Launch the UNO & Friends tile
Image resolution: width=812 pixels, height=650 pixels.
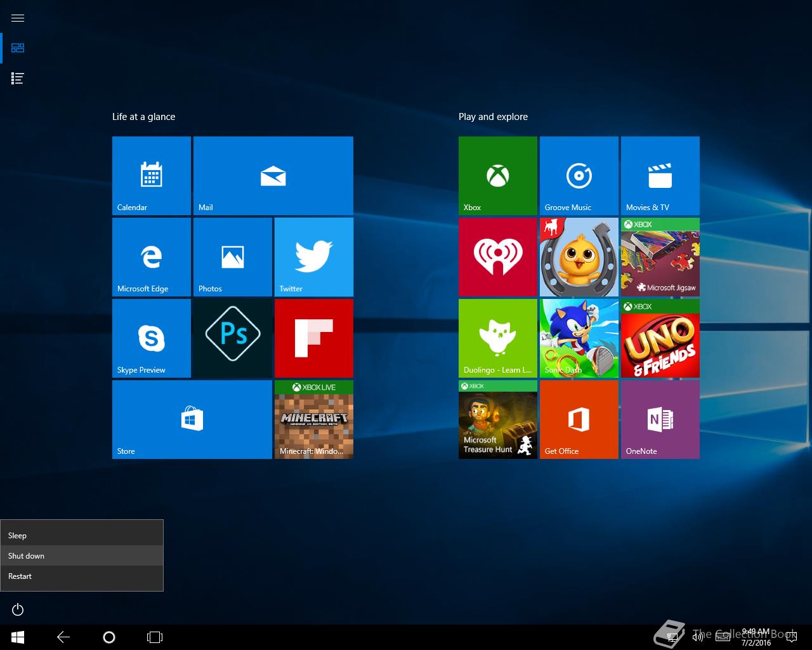click(x=660, y=338)
